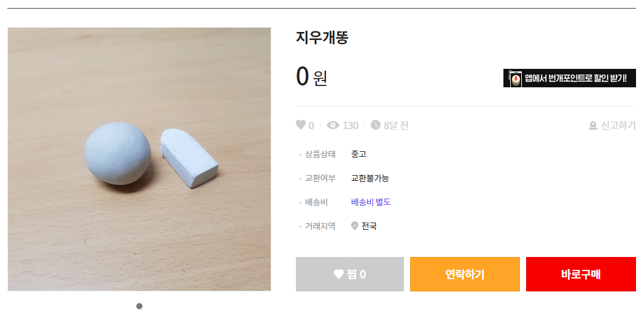Image resolution: width=644 pixels, height=324 pixels.
Task: Click the 중고 item condition value
Action: (359, 154)
